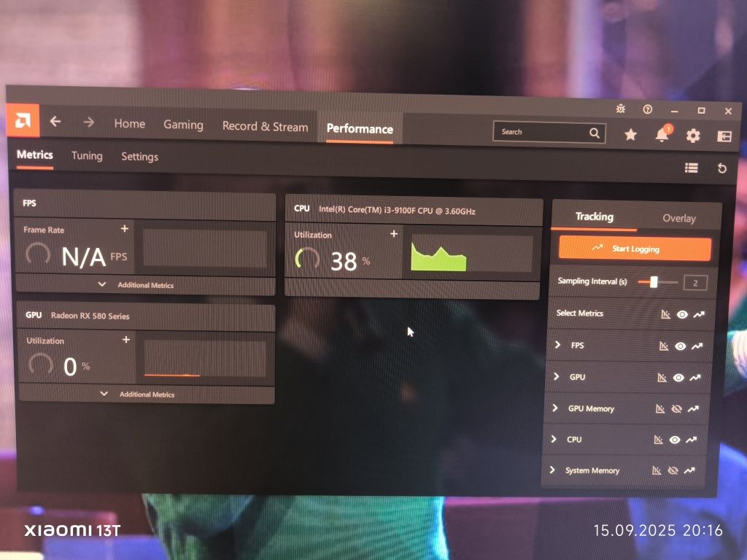Screen dimensions: 747x560
Task: Click the Intel Core i3-9100F CPU label
Action: 397,210
